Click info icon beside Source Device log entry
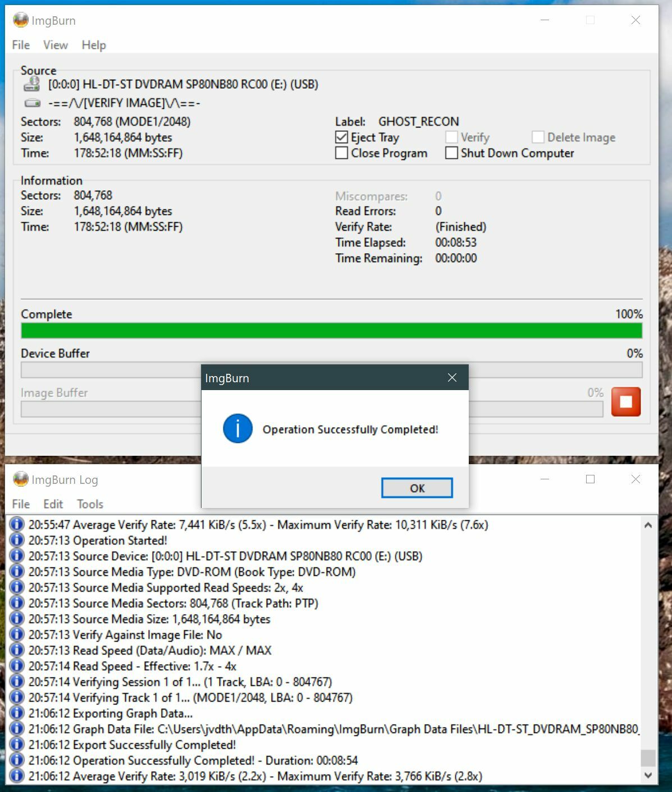 17,556
